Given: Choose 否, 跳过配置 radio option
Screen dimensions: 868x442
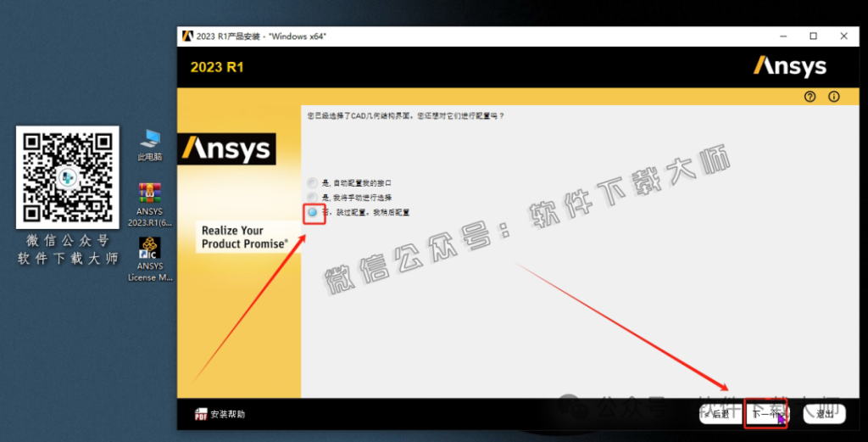Looking at the screenshot, I should point(312,212).
